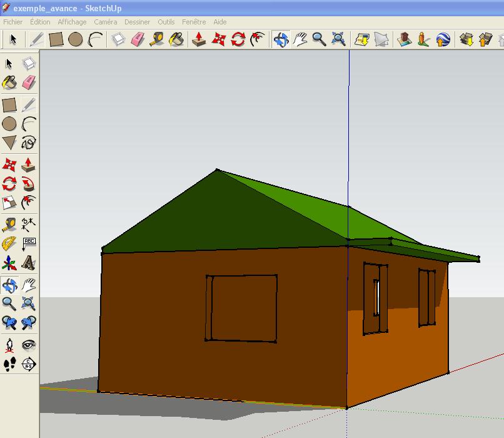The width and height of the screenshot is (504, 438).
Task: Open the Fichier menu
Action: point(13,22)
